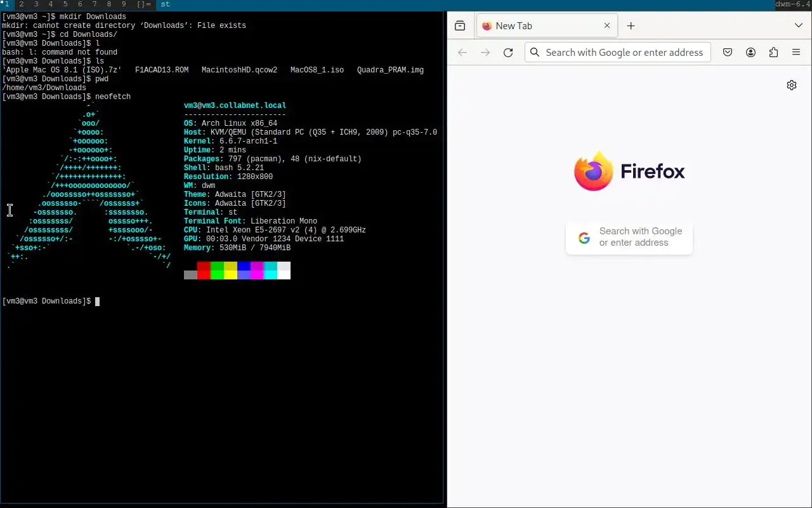Switch to dwm tag 3
Screen dimensions: 812x508
click(36, 4)
